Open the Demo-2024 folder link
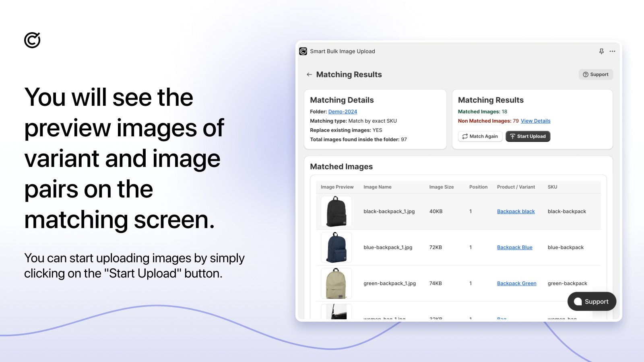The image size is (644, 362). coord(343,111)
